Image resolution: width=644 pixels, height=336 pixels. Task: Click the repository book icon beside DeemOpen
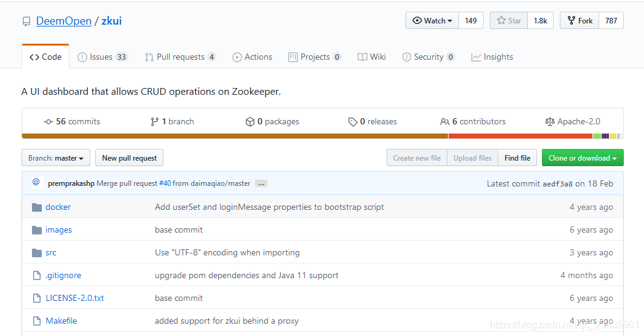coord(26,22)
